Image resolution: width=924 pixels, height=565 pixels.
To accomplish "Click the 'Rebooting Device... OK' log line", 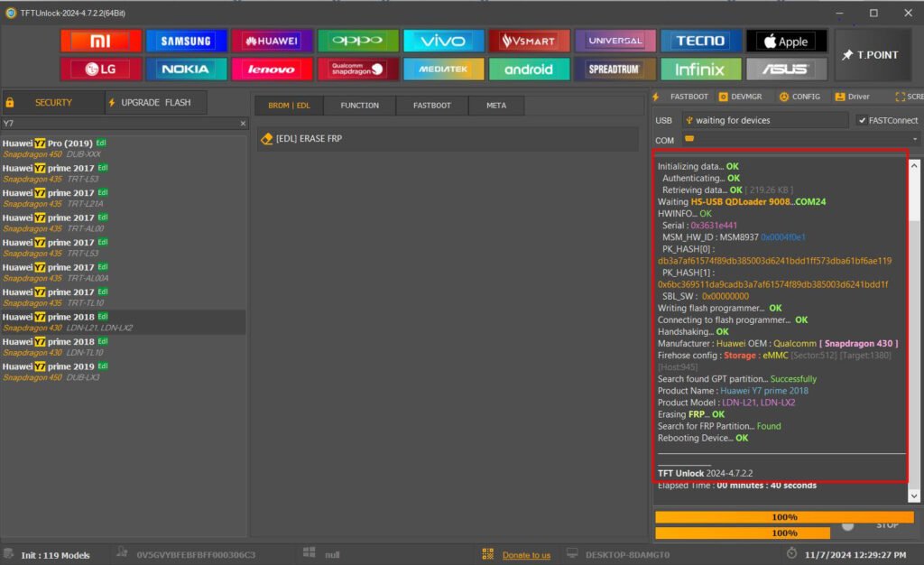I will point(702,438).
